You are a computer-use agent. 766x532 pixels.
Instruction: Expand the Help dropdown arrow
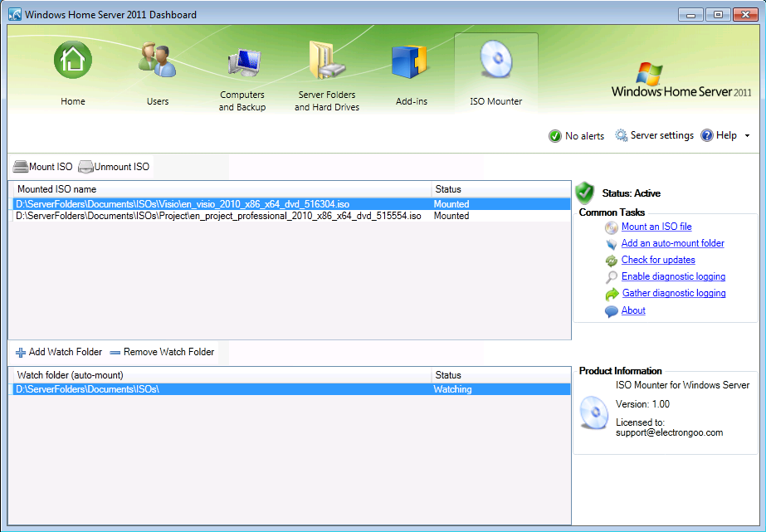pos(747,136)
